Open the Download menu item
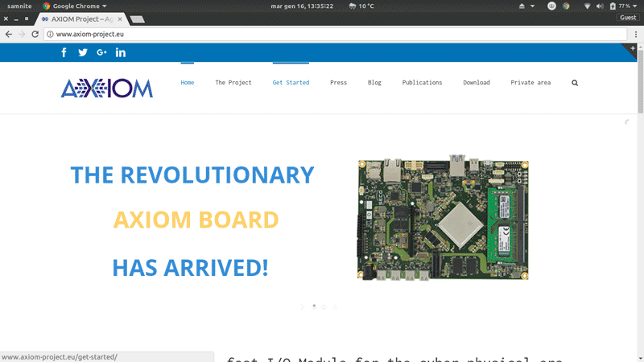This screenshot has width=644, height=362. pyautogui.click(x=477, y=83)
